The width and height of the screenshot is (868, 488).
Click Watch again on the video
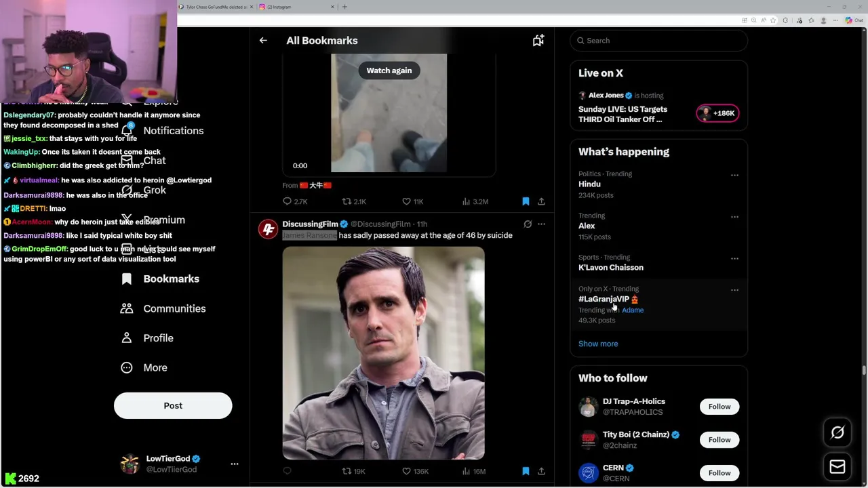[389, 70]
